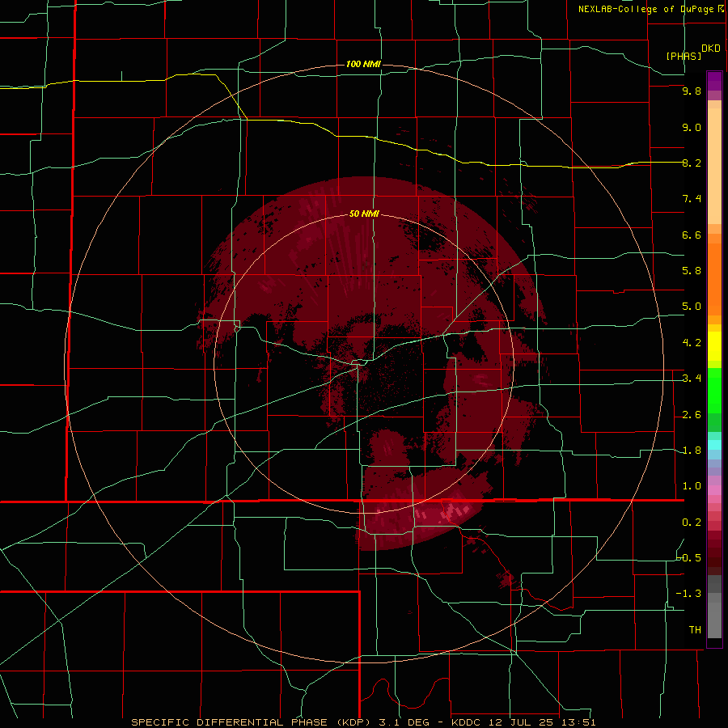Click the bright green band of the color bar
The height and width of the screenshot is (728, 728).
click(x=714, y=390)
